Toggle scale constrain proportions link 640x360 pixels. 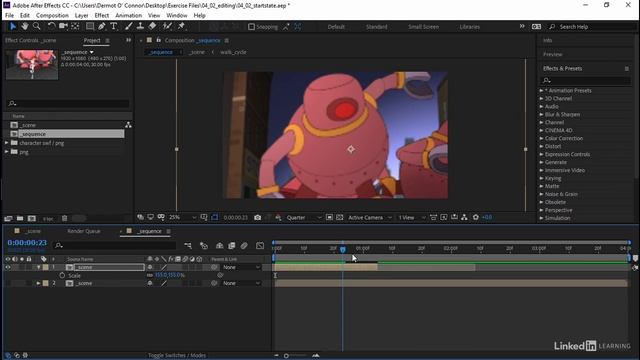pyautogui.click(x=150, y=276)
